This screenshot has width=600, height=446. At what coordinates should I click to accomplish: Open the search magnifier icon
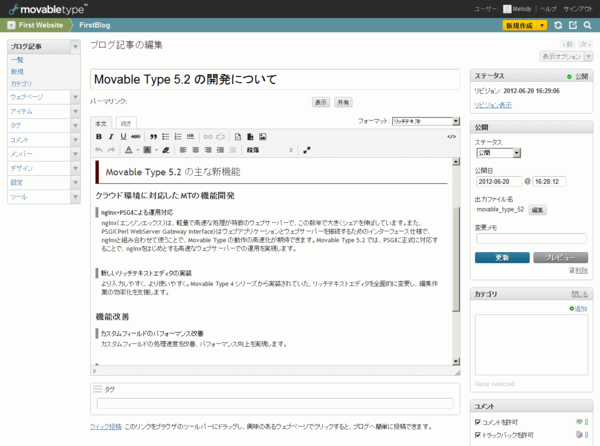tap(587, 25)
